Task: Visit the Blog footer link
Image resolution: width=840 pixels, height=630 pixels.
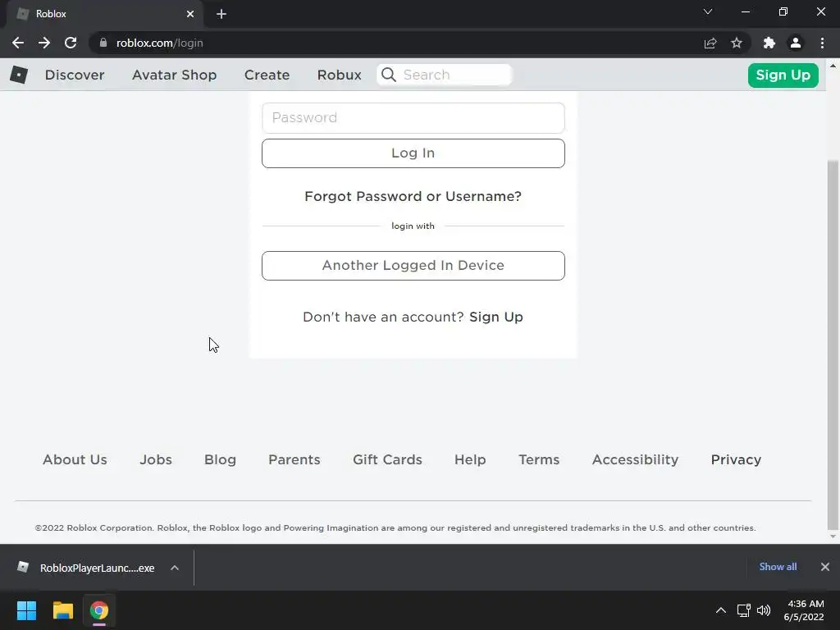Action: [220, 459]
